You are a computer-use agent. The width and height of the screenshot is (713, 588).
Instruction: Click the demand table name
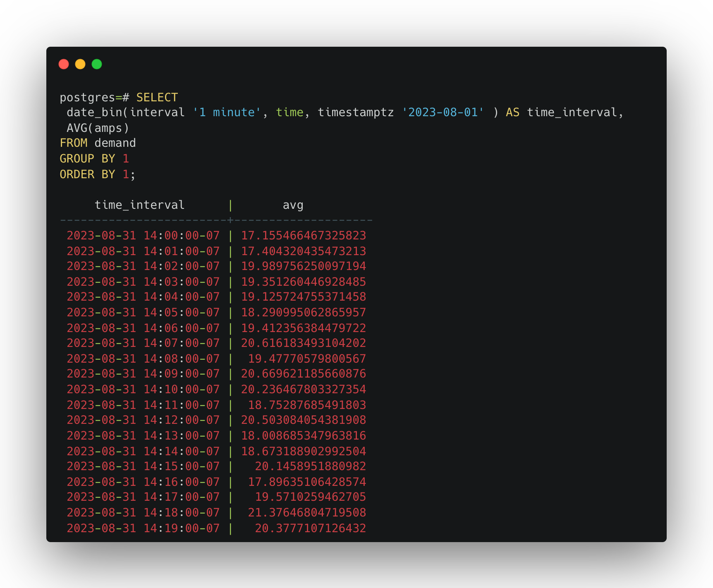(x=115, y=143)
